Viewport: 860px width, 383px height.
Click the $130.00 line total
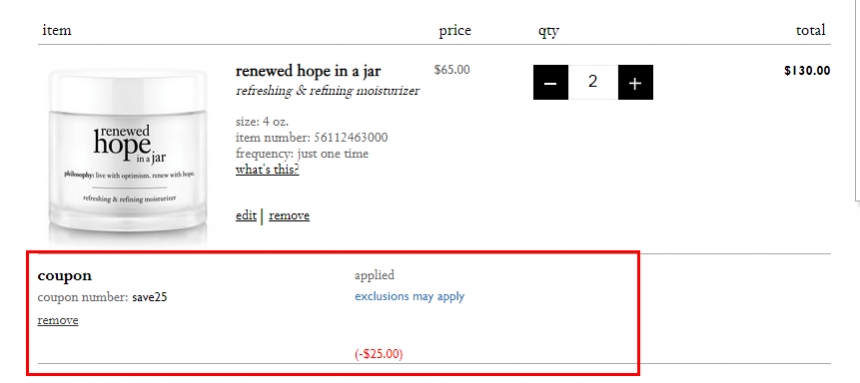pos(807,70)
